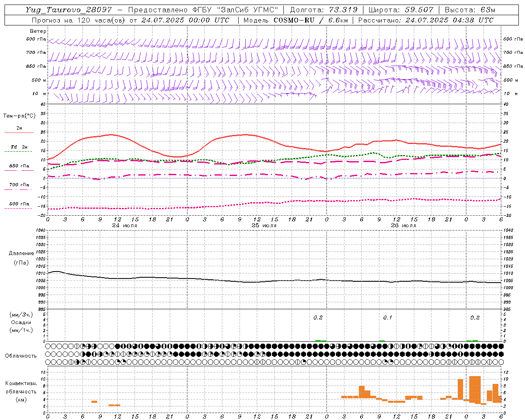The image size is (525, 420).
Task: Click the 2м temperature legend entry
Action: pyautogui.click(x=19, y=128)
